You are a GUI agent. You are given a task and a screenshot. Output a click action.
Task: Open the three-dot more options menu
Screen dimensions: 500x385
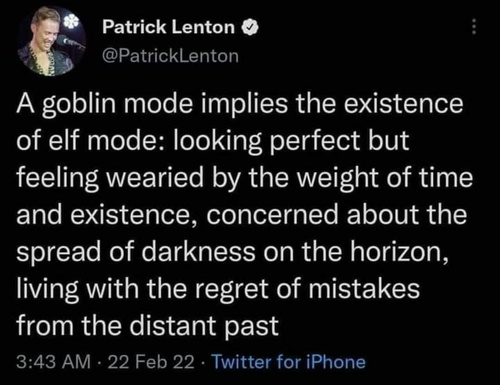(474, 27)
